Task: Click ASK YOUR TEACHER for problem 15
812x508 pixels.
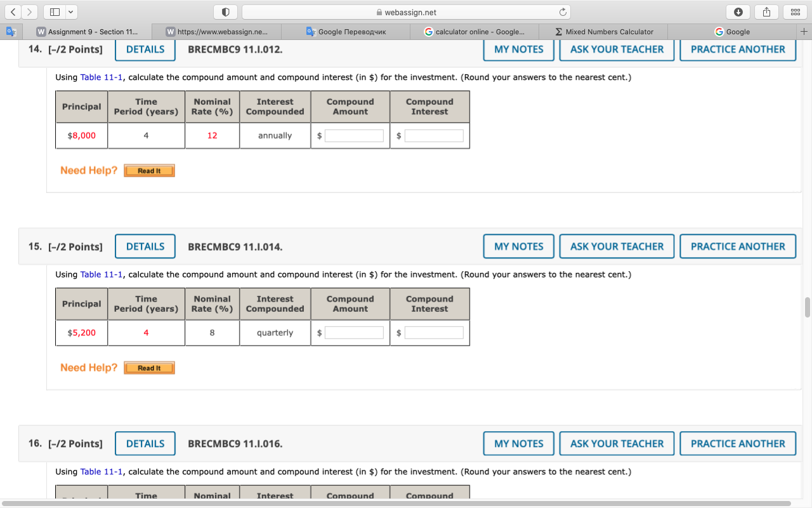Action: coord(616,246)
